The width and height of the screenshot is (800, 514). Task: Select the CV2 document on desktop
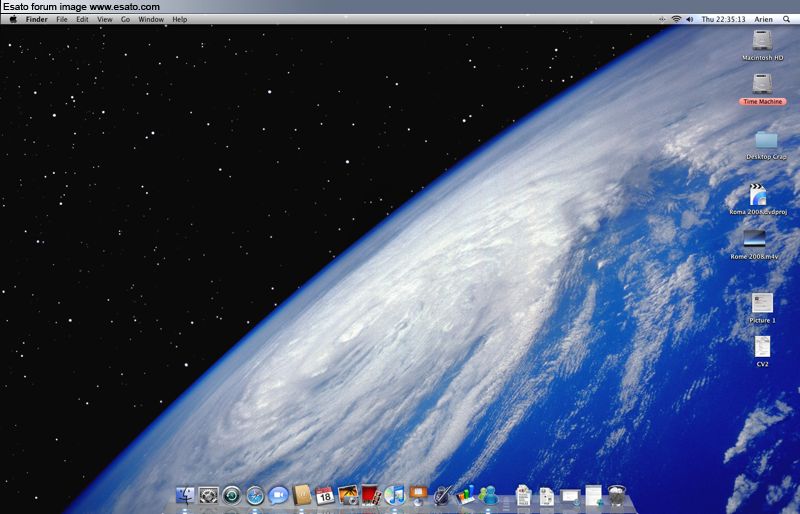tap(762, 352)
